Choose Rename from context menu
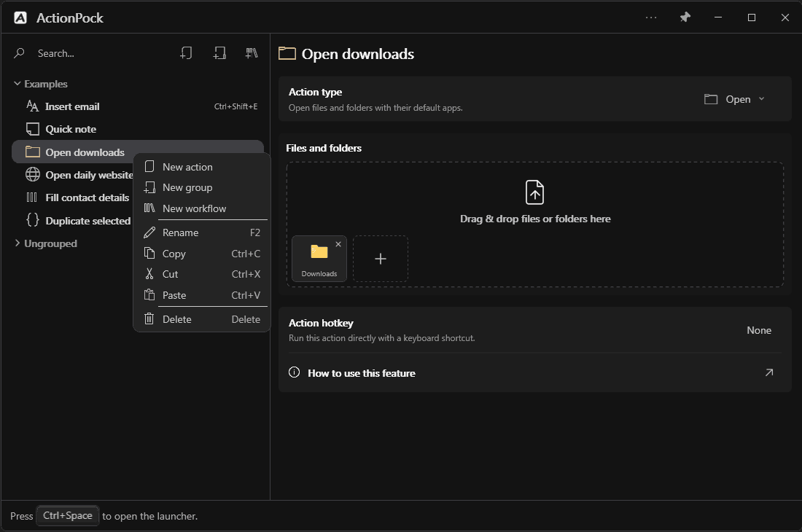Screen dimensions: 802x532 202,232
